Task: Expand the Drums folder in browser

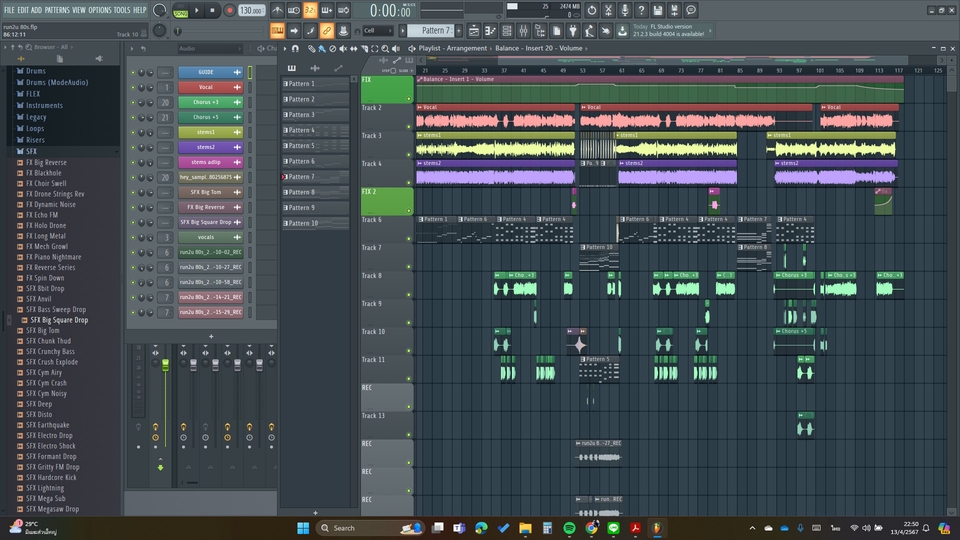Action: tap(36, 72)
